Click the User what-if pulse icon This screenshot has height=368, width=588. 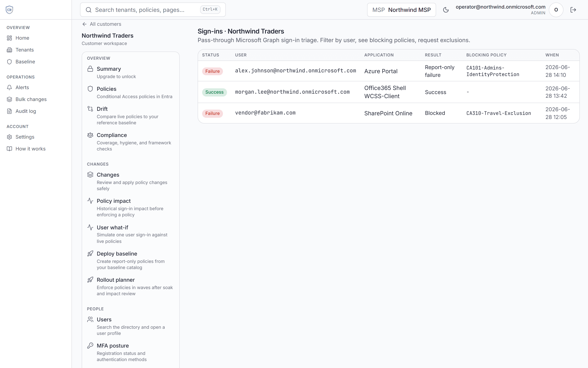pos(90,227)
